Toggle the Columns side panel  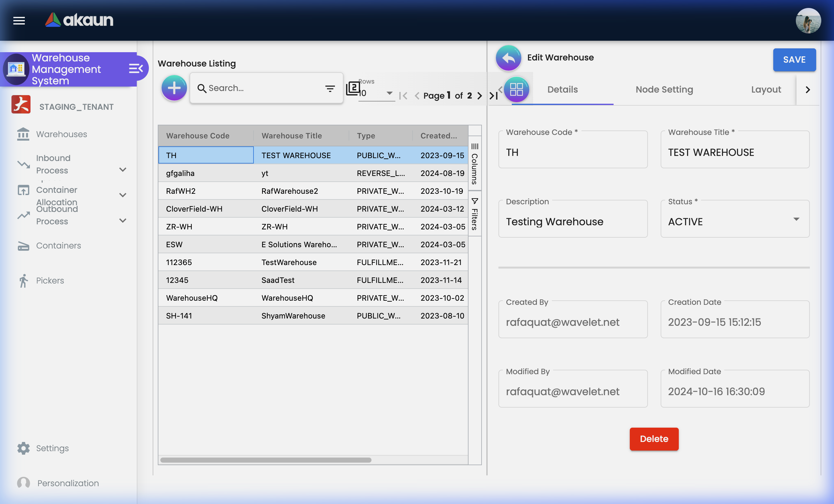475,164
